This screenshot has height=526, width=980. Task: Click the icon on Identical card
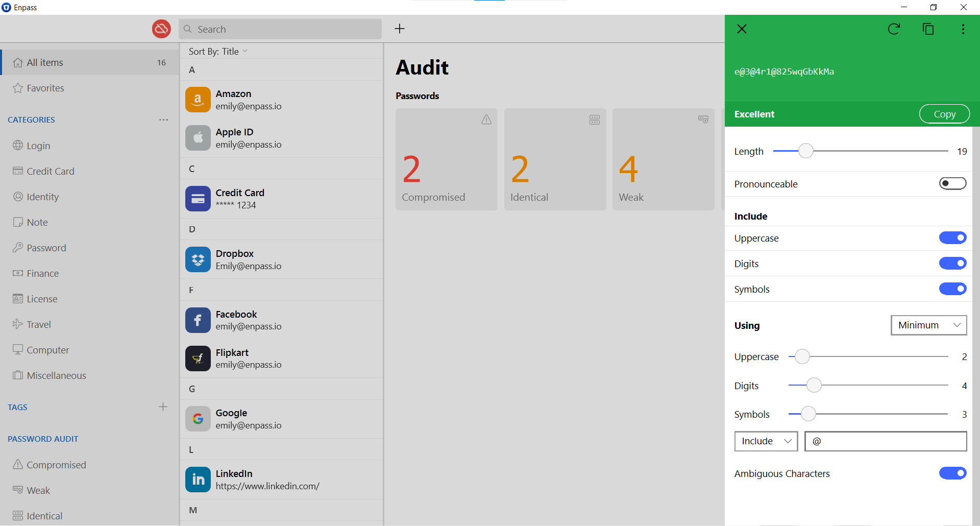tap(595, 119)
